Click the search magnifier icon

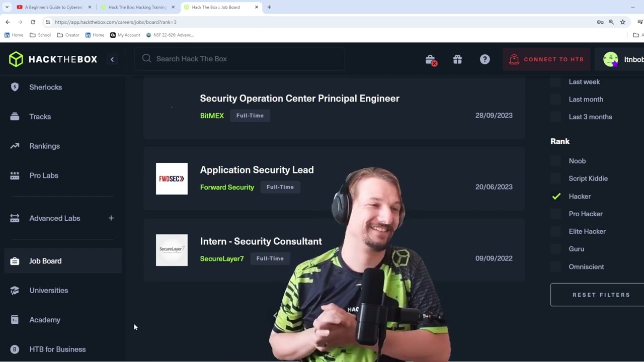click(x=146, y=58)
